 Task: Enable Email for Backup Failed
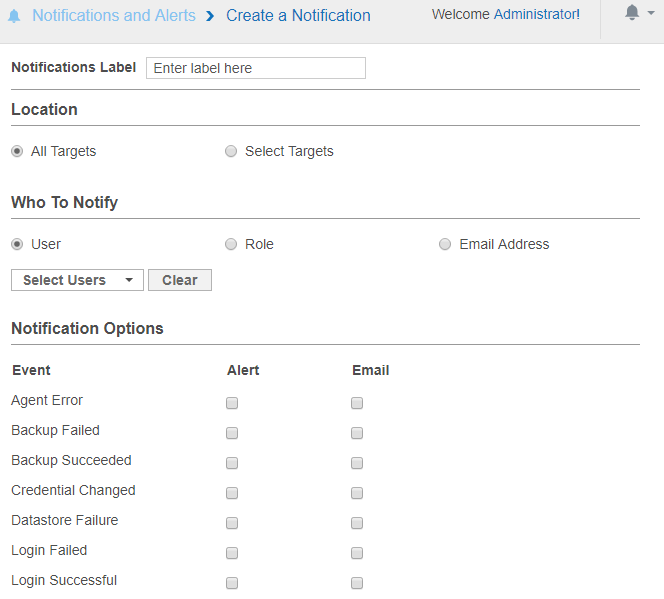pos(357,433)
